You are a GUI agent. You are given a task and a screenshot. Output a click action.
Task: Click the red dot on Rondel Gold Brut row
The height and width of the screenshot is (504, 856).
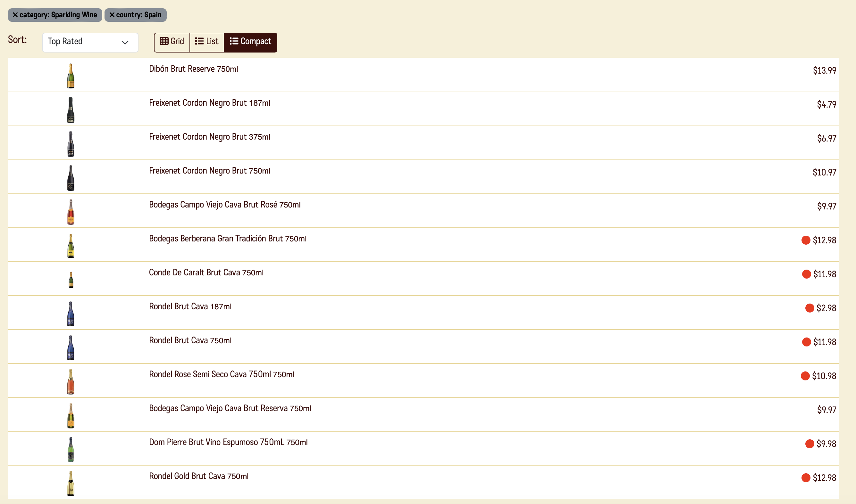pyautogui.click(x=806, y=477)
